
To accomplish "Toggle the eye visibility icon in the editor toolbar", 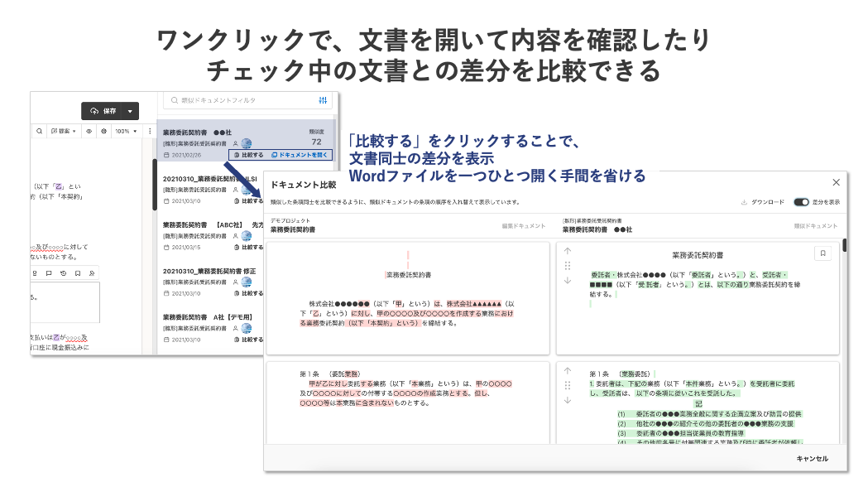I will click(x=89, y=132).
